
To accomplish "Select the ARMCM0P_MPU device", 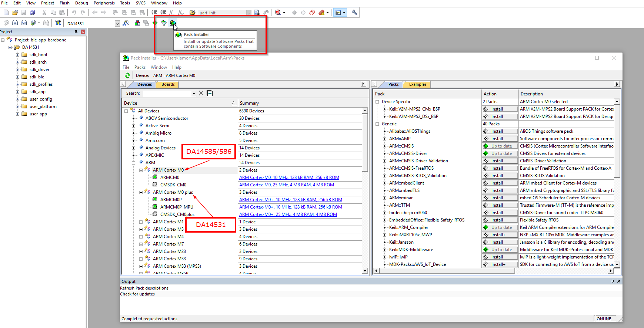I will point(177,207).
